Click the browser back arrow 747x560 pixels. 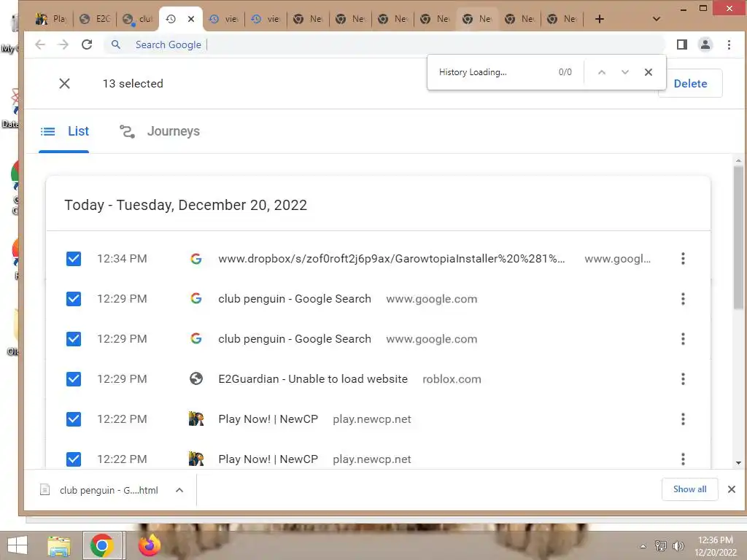(40, 44)
